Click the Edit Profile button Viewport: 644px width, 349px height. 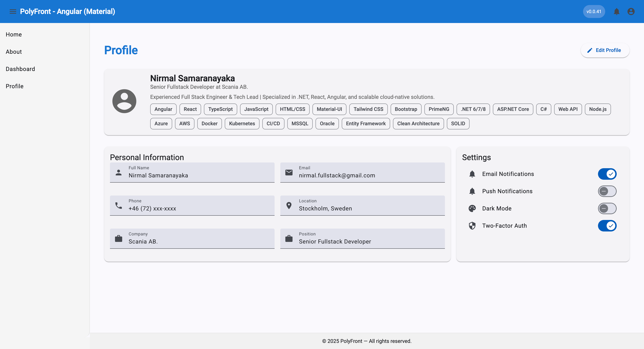pos(605,50)
